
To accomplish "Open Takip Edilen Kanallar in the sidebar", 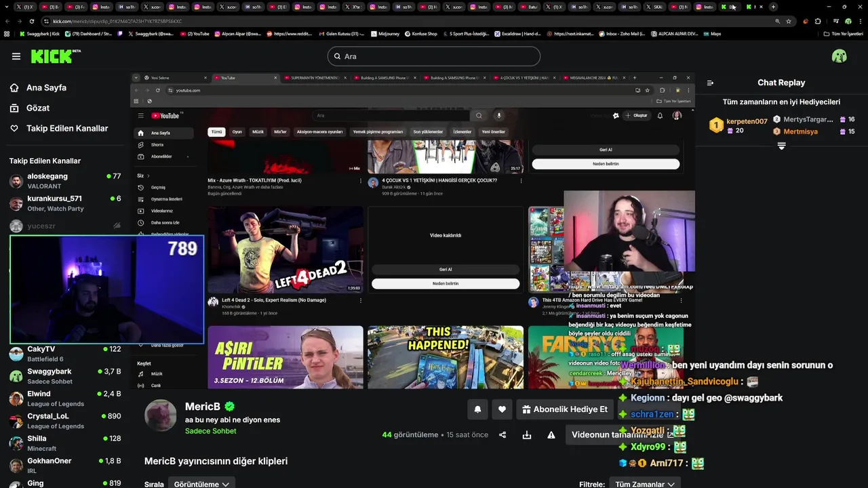I will (x=67, y=128).
